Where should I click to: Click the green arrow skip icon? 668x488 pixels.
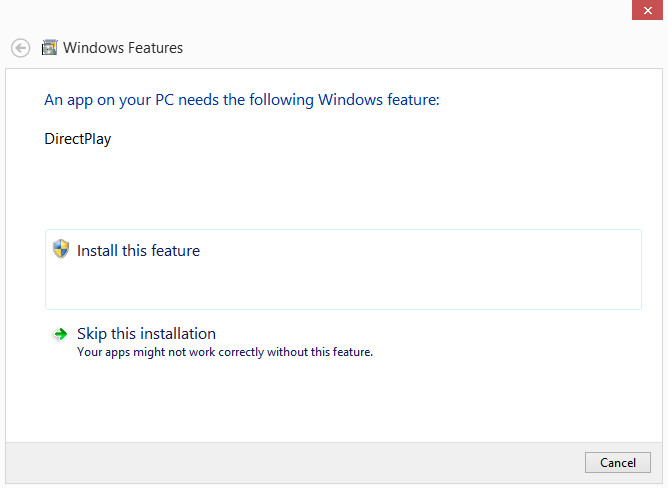(x=60, y=334)
